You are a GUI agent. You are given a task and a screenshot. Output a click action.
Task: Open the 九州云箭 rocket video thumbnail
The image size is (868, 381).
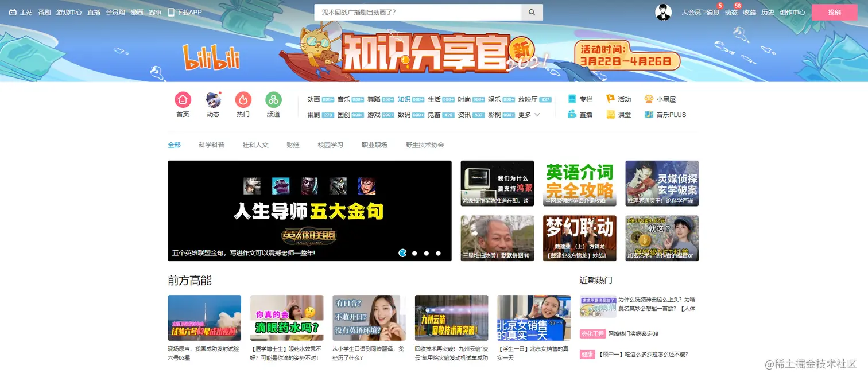pyautogui.click(x=452, y=318)
